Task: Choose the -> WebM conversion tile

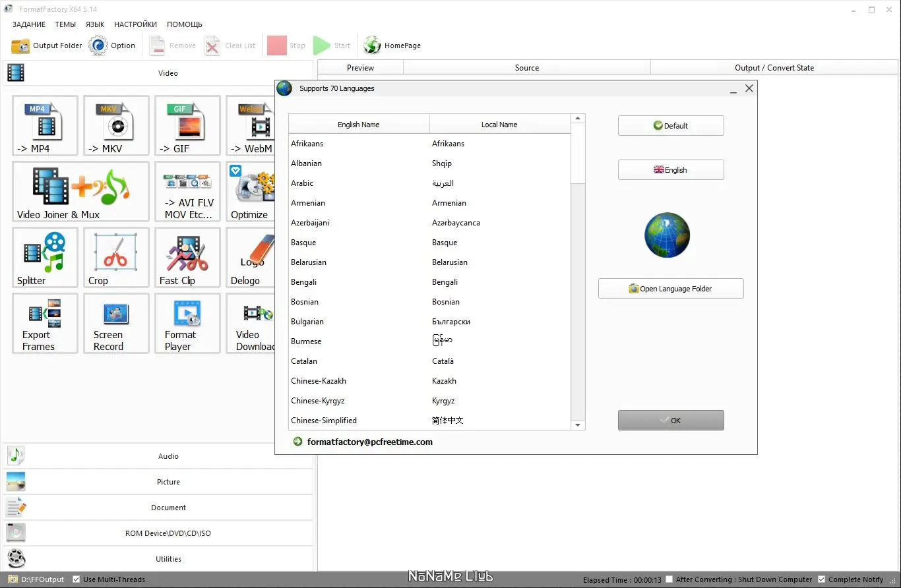Action: [251, 125]
